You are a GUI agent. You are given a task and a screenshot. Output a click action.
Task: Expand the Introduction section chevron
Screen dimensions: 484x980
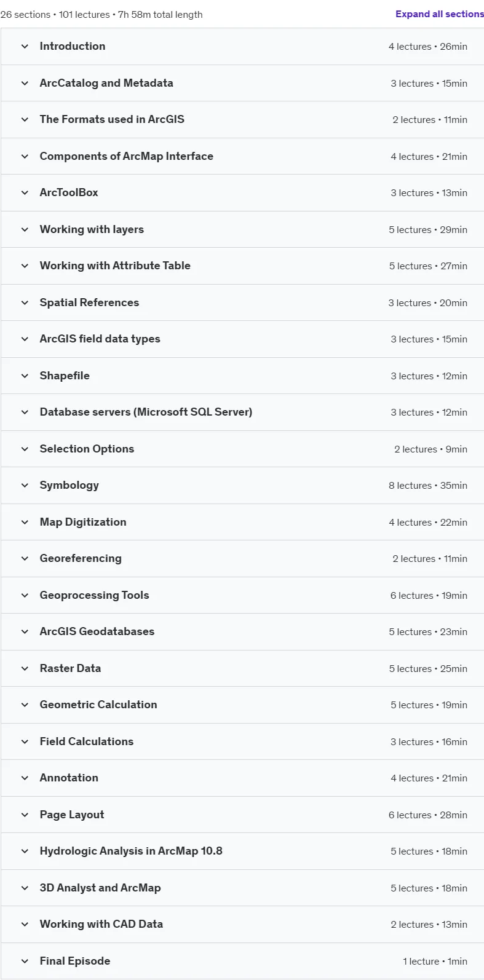point(25,47)
